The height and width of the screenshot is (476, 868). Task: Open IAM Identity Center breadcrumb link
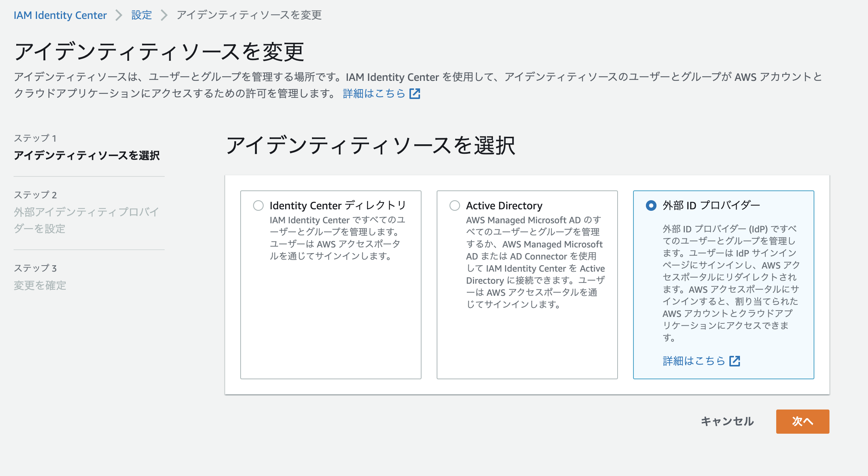click(60, 15)
